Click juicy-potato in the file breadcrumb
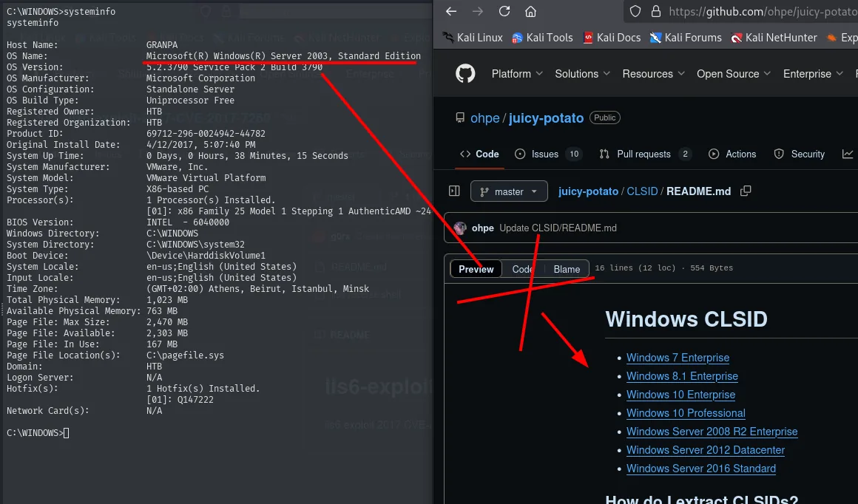 tap(588, 191)
